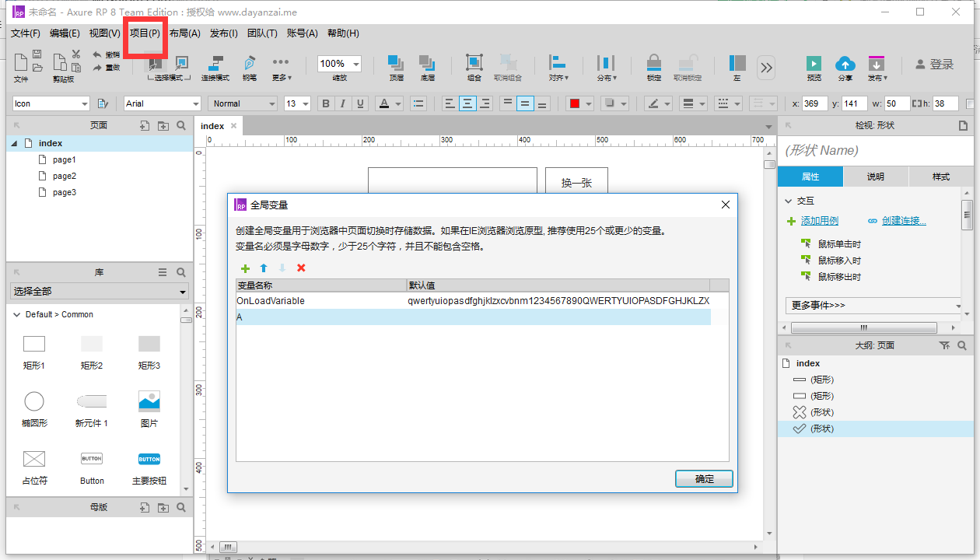Click the 添加用例 link
The height and width of the screenshot is (560, 980).
[x=820, y=221]
